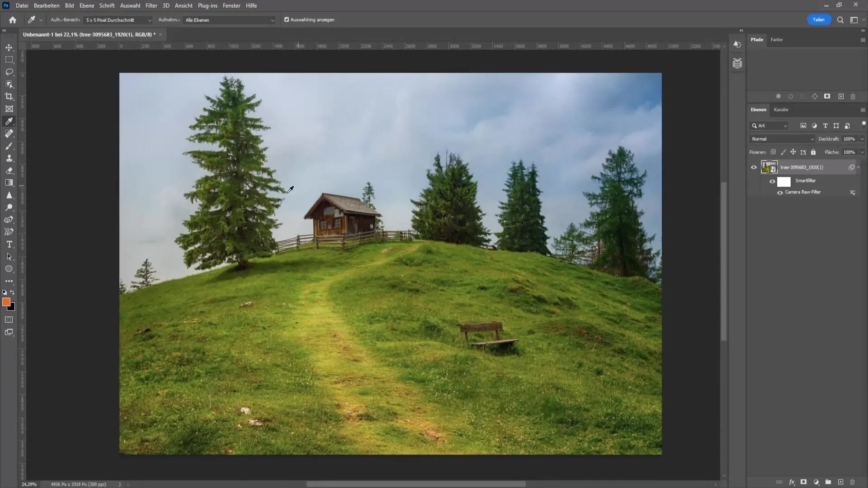The width and height of the screenshot is (868, 488).
Task: Select the Path Selection tool
Action: [9, 257]
